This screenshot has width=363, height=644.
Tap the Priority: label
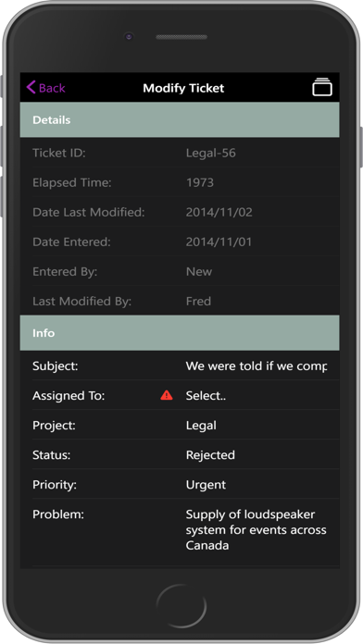click(55, 485)
